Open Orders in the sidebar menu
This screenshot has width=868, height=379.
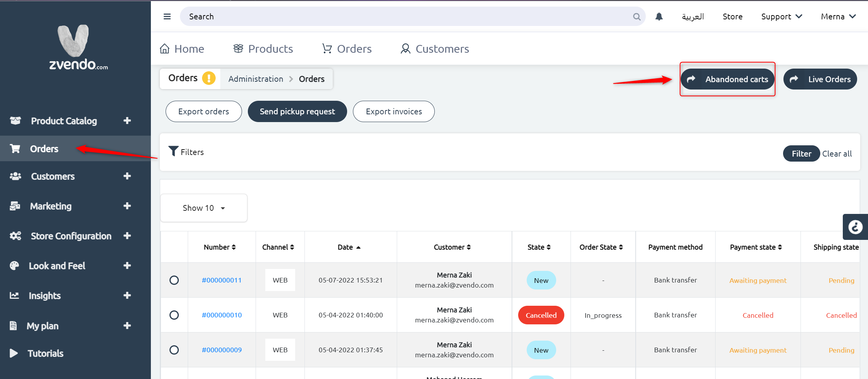pos(75,148)
